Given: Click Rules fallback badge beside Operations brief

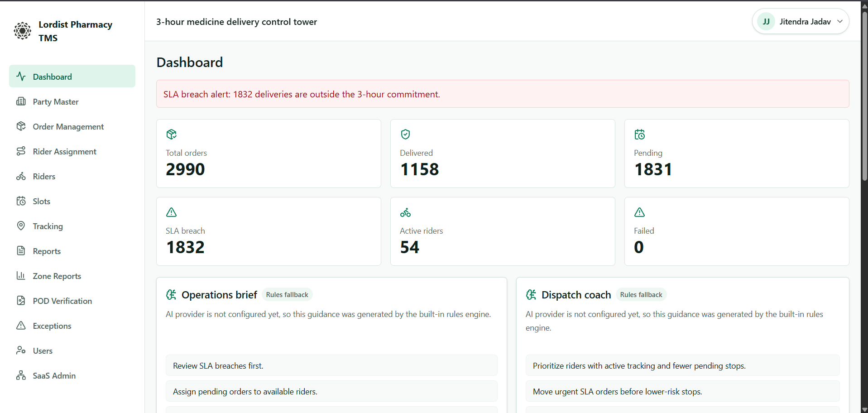Looking at the screenshot, I should (x=287, y=294).
